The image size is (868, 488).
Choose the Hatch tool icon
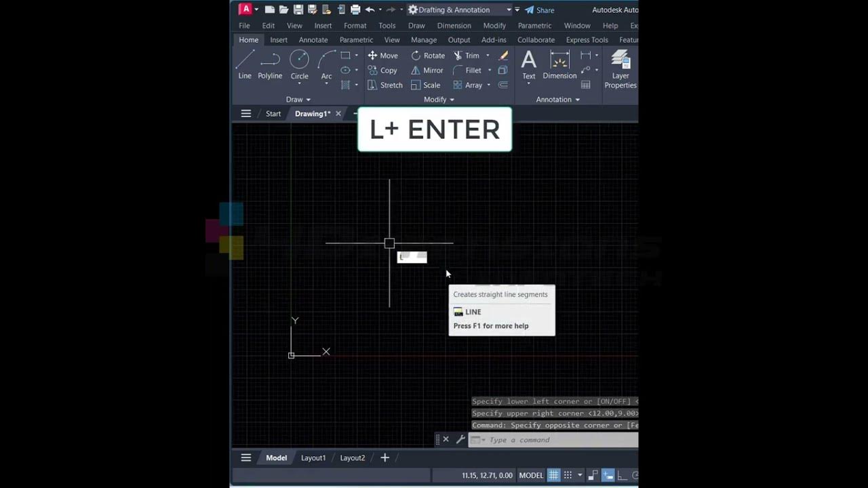click(346, 85)
